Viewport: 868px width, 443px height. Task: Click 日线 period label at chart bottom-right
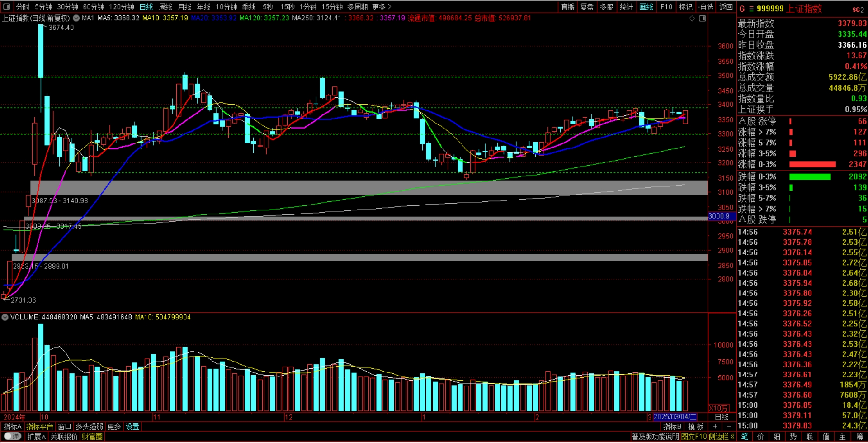(722, 417)
